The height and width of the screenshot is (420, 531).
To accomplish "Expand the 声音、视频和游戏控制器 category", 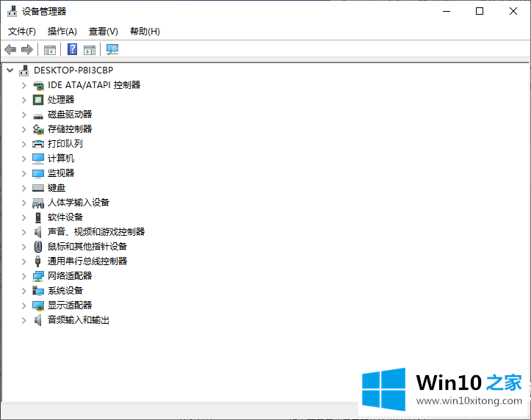I will coord(24,232).
